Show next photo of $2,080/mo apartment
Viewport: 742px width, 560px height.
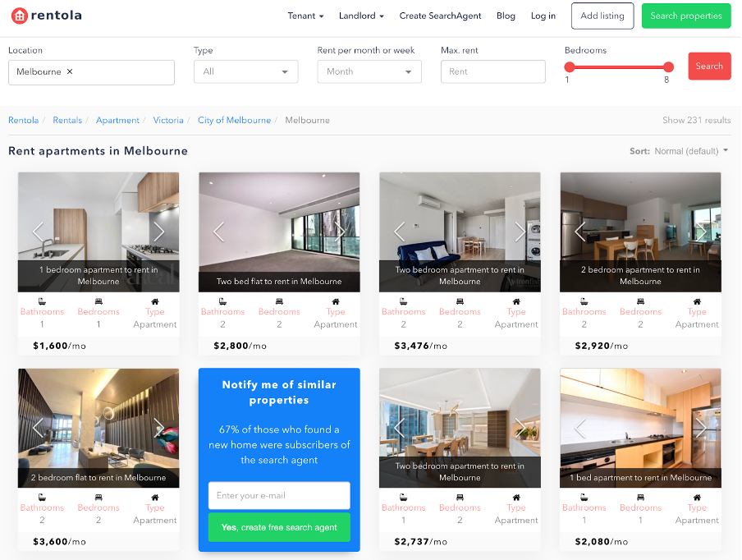tap(701, 428)
